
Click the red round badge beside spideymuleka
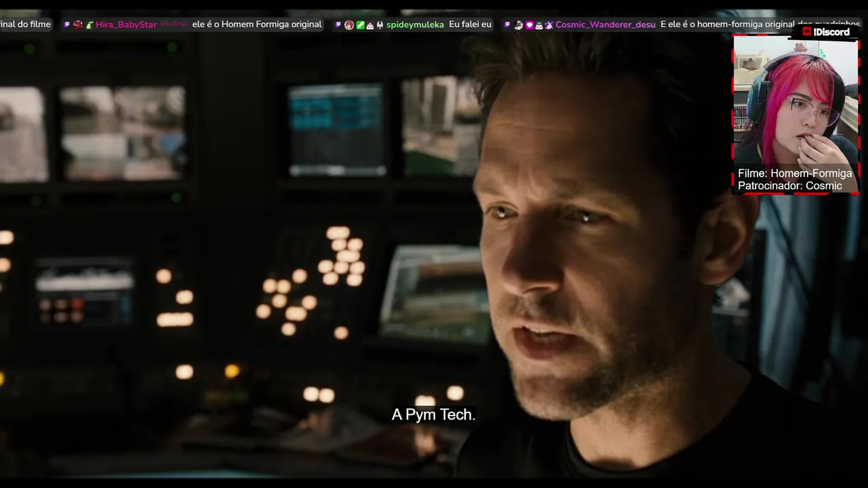click(349, 25)
